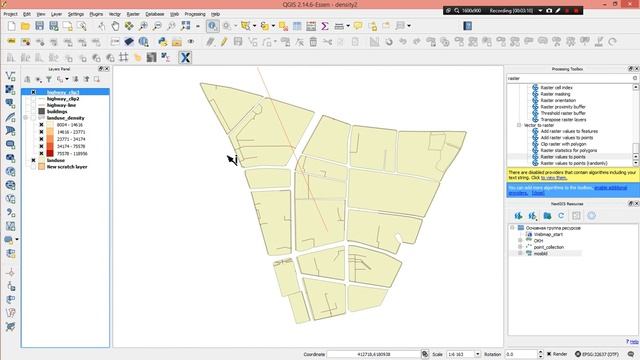Image resolution: width=640 pixels, height=360 pixels.
Task: Click the folder icon in NextGIS Resources
Action: pos(547,216)
